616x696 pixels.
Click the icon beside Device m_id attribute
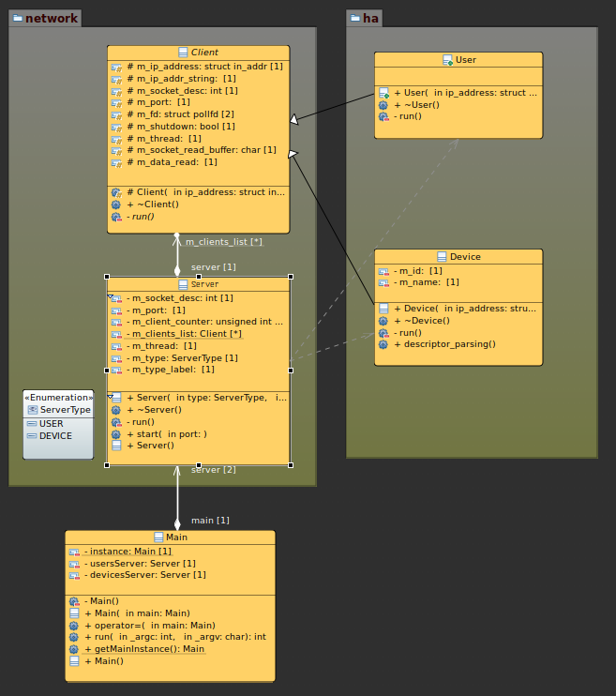383,271
